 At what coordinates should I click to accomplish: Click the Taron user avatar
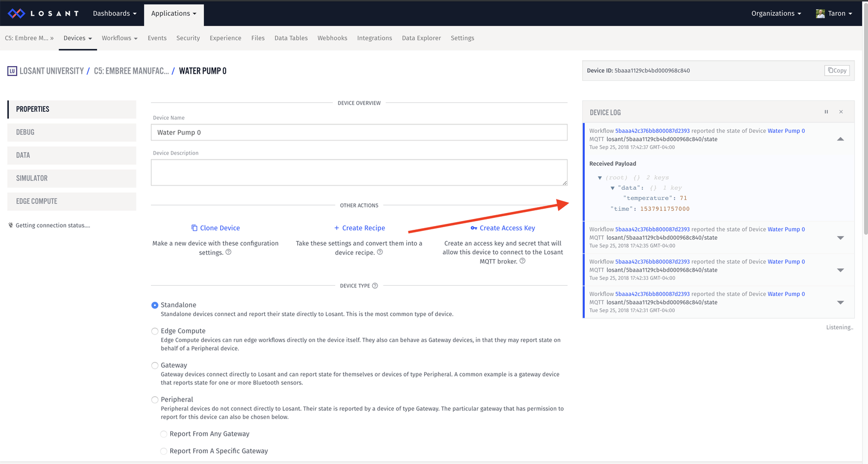click(x=820, y=14)
